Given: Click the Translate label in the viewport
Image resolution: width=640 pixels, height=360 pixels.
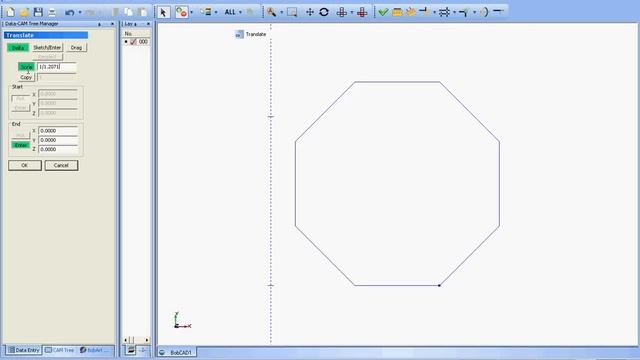Looking at the screenshot, I should [256, 34].
